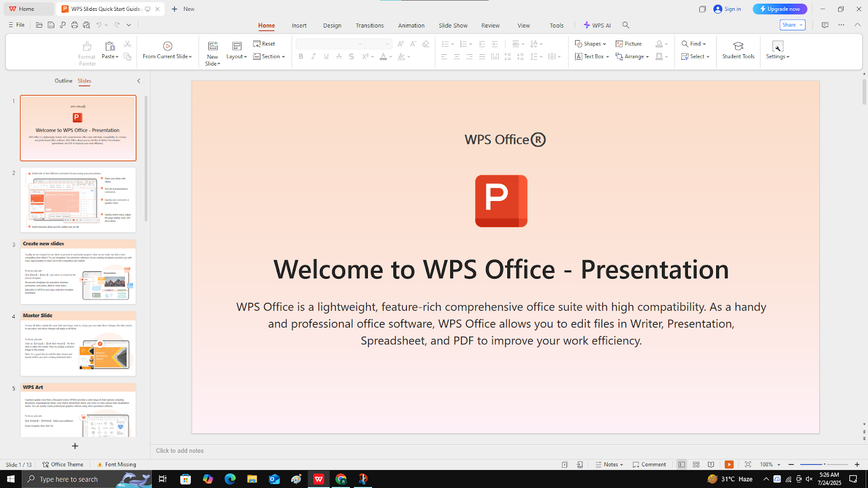The height and width of the screenshot is (488, 868).
Task: Click Increase Indent icon
Action: click(x=495, y=44)
